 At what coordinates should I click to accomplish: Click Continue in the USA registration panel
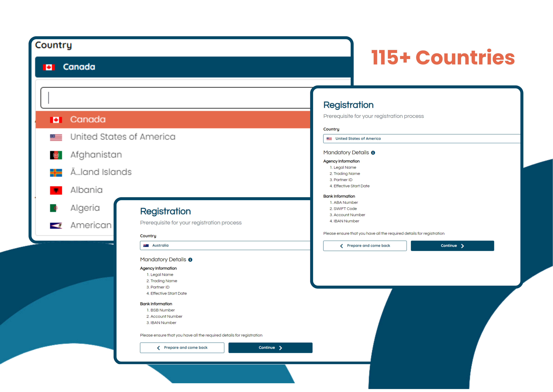(452, 246)
